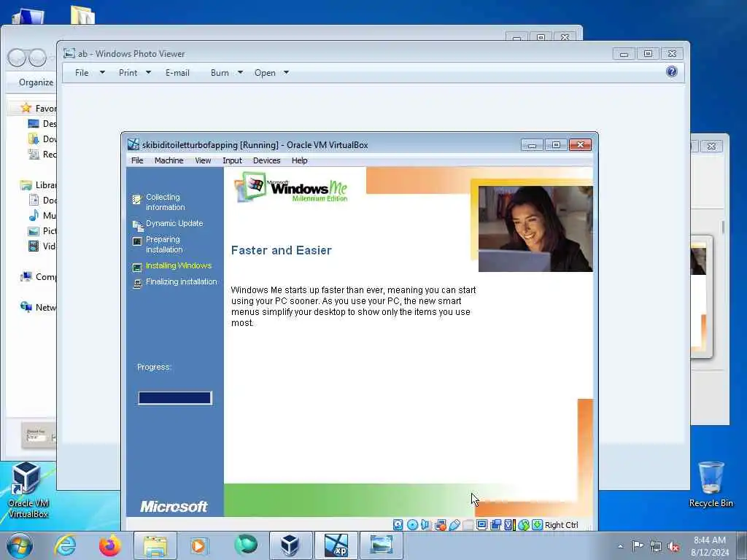Click the Right Ctrl host key label
This screenshot has width=747, height=560.
(x=561, y=525)
